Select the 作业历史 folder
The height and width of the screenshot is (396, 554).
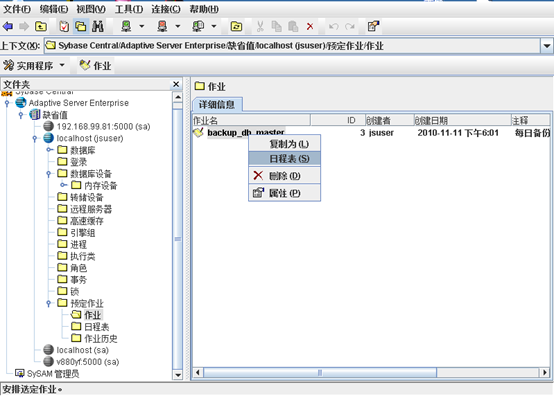coord(94,338)
